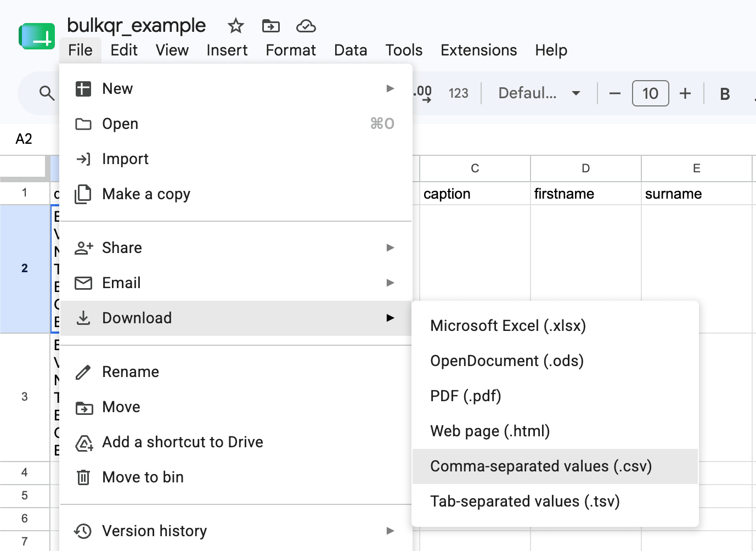The image size is (756, 551).
Task: Open the Default font dropdown
Action: (539, 93)
